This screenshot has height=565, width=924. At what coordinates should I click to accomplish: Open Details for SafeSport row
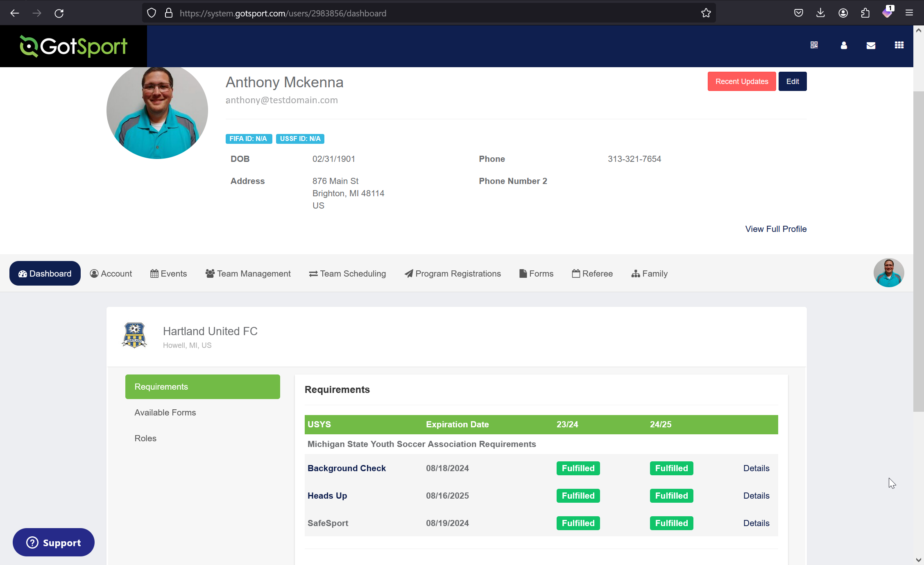tap(756, 523)
